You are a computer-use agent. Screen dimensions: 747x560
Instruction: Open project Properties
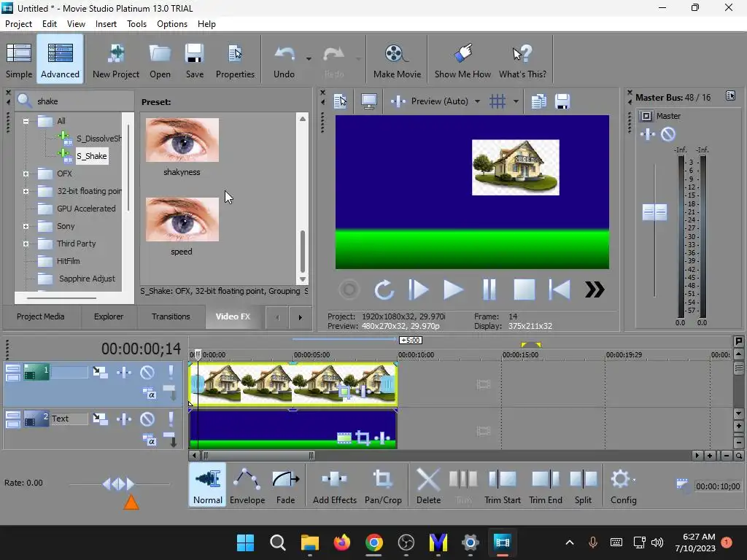pyautogui.click(x=235, y=60)
